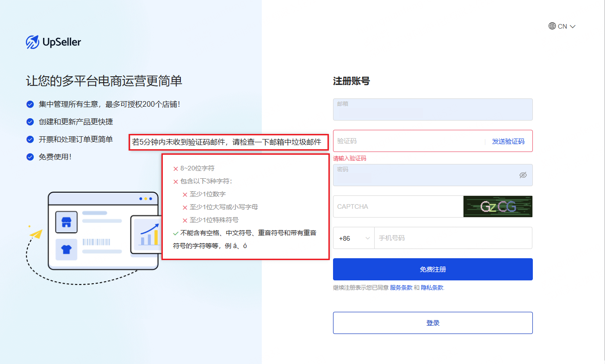Screen dimensions: 605x364
Task: Click the store icon in the illustration
Action: [x=67, y=222]
